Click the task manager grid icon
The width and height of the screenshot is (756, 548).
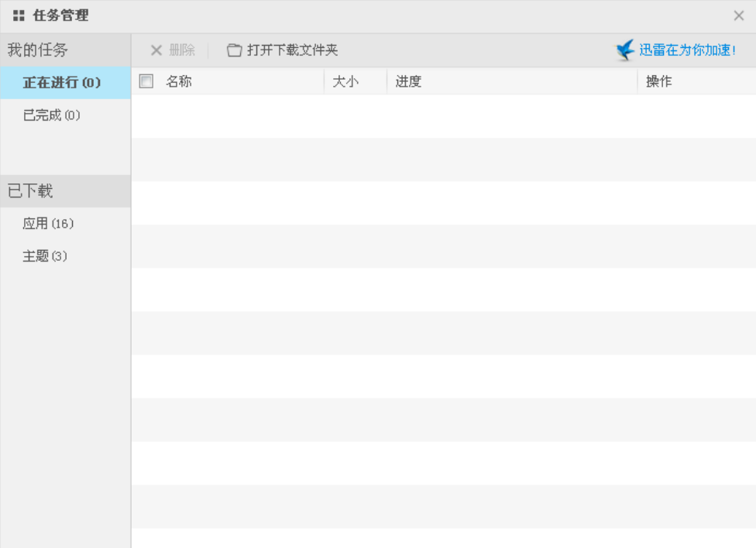pyautogui.click(x=19, y=15)
